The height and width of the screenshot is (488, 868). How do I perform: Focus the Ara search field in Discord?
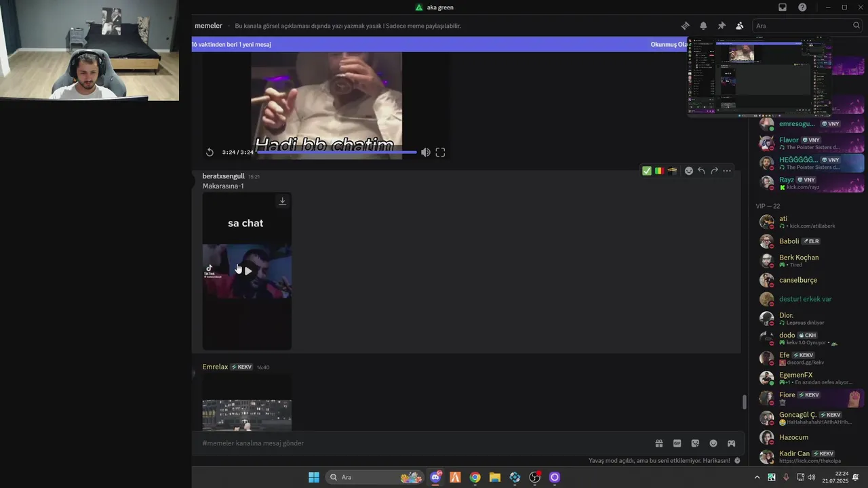point(806,26)
